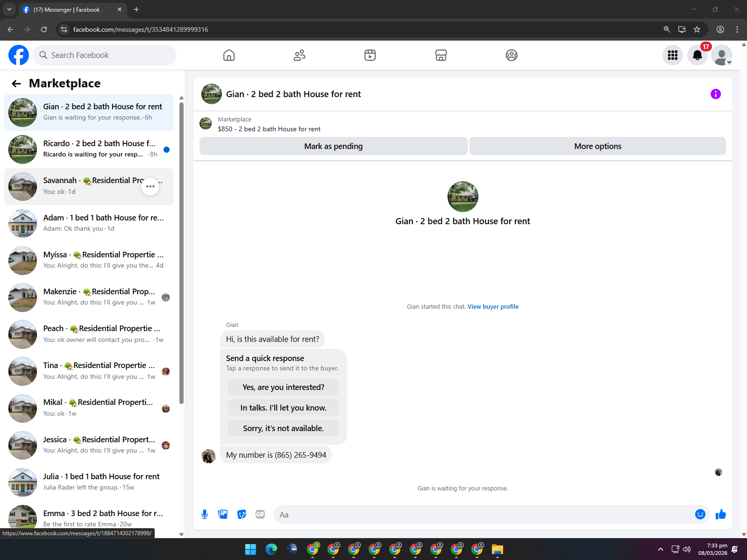The height and width of the screenshot is (560, 747).
Task: Open the clock showing 7:33 pm
Action: tap(713, 549)
